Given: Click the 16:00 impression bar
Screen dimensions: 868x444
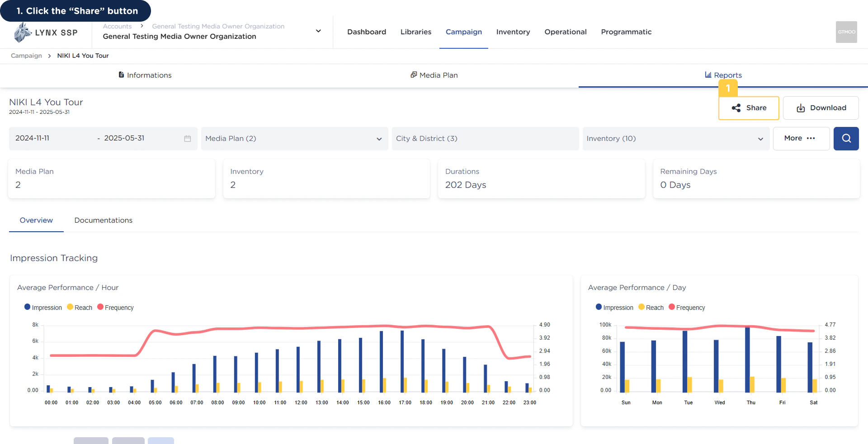Looking at the screenshot, I should 381,361.
